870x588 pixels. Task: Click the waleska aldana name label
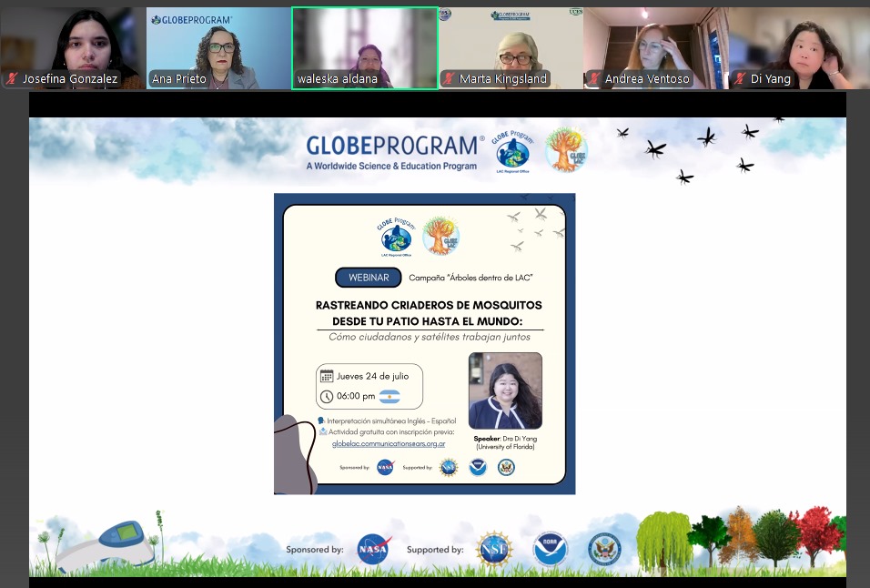(x=338, y=79)
